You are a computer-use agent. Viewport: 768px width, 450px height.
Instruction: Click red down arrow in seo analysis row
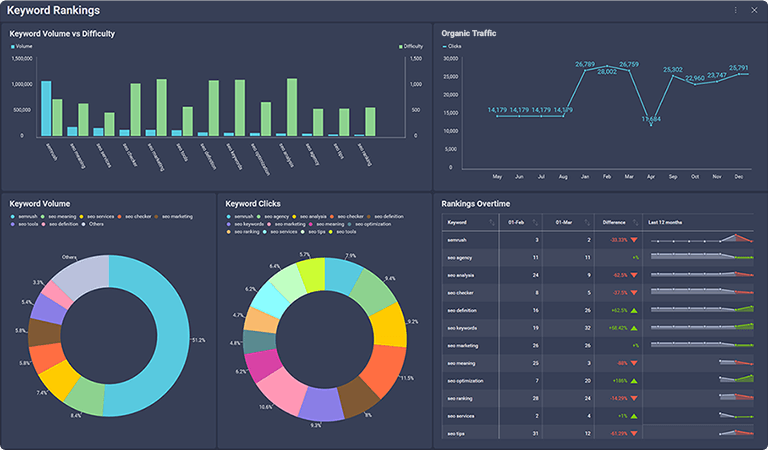coord(634,275)
